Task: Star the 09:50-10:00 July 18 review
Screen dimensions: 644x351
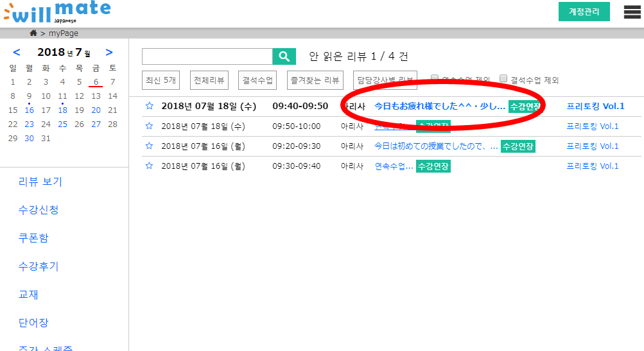Action: pyautogui.click(x=149, y=126)
